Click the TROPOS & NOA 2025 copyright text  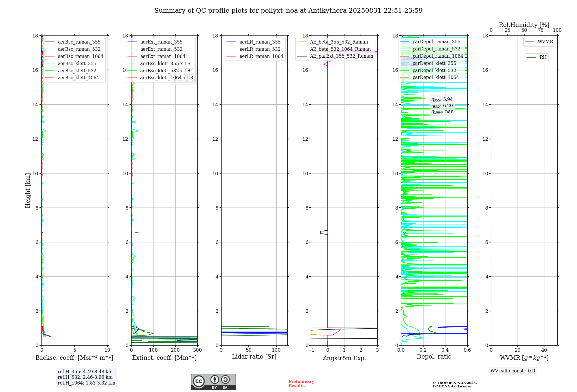point(455,383)
